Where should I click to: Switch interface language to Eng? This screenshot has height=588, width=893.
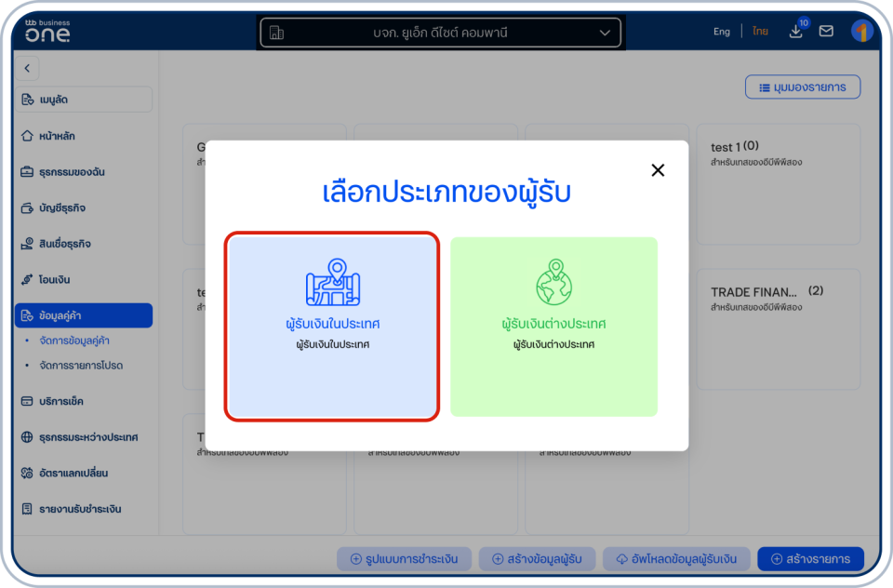[x=722, y=31]
